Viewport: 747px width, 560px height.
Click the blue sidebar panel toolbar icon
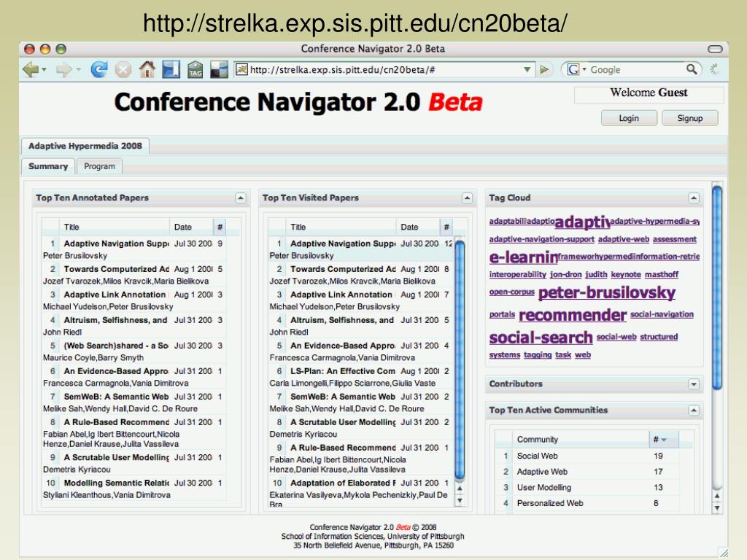click(x=171, y=69)
